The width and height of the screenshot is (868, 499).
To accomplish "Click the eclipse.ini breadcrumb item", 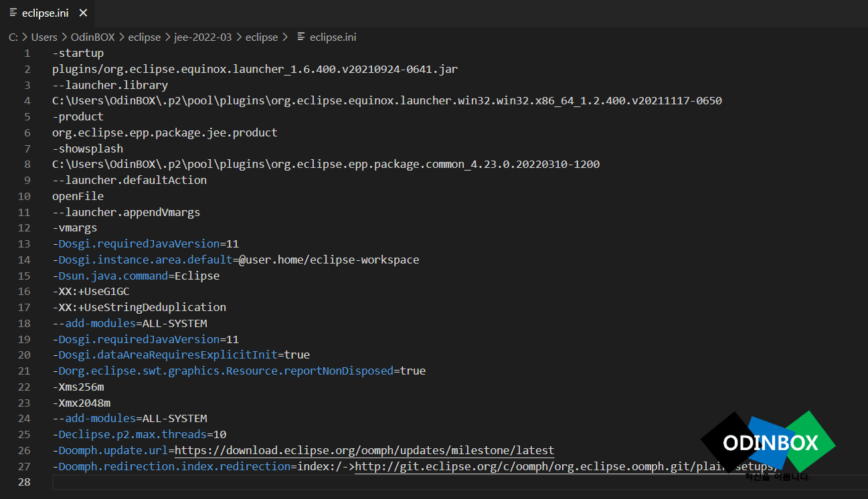I will 333,37.
